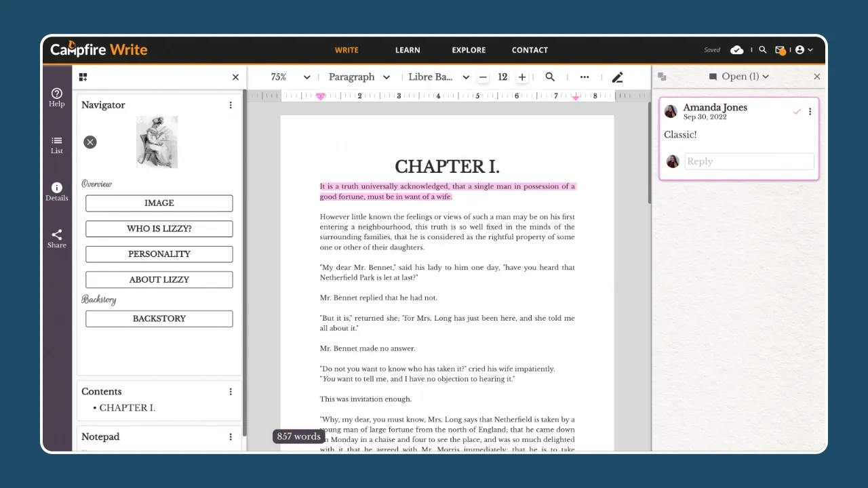Open the Open (1) comments filter dropdown
This screenshot has height=488, width=868.
739,76
